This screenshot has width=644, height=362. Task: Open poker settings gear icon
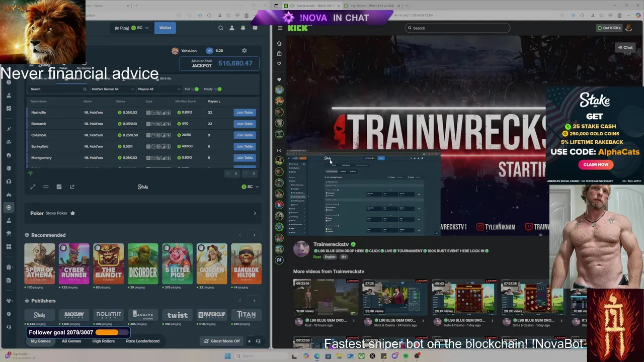[x=245, y=51]
